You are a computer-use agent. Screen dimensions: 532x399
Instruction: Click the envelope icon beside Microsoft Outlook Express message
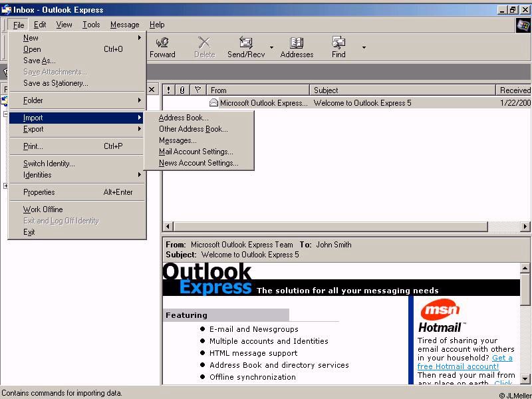point(213,103)
